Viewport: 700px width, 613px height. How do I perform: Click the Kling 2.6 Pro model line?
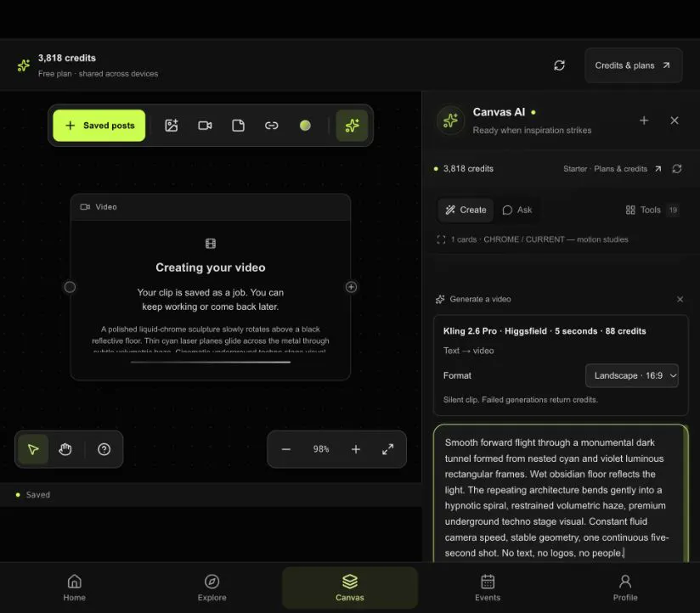[545, 331]
